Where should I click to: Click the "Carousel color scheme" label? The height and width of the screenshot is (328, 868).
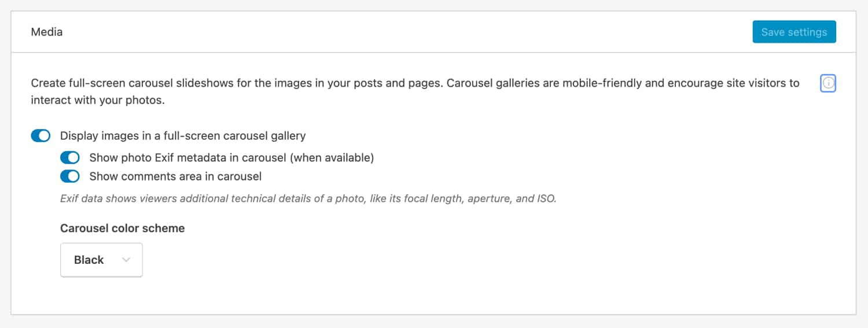coord(122,228)
